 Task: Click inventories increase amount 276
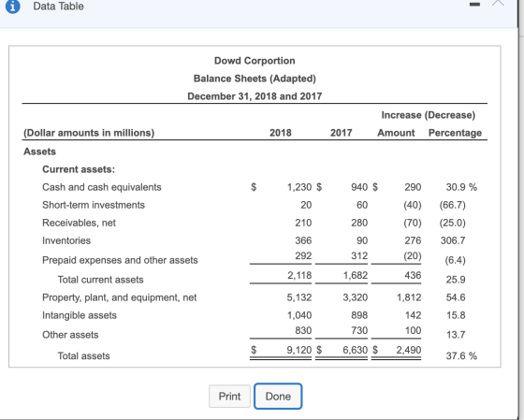[413, 240]
